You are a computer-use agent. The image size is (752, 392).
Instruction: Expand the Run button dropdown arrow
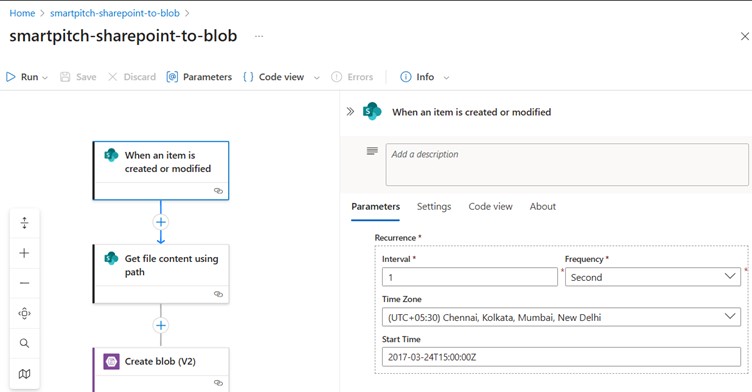coord(45,77)
